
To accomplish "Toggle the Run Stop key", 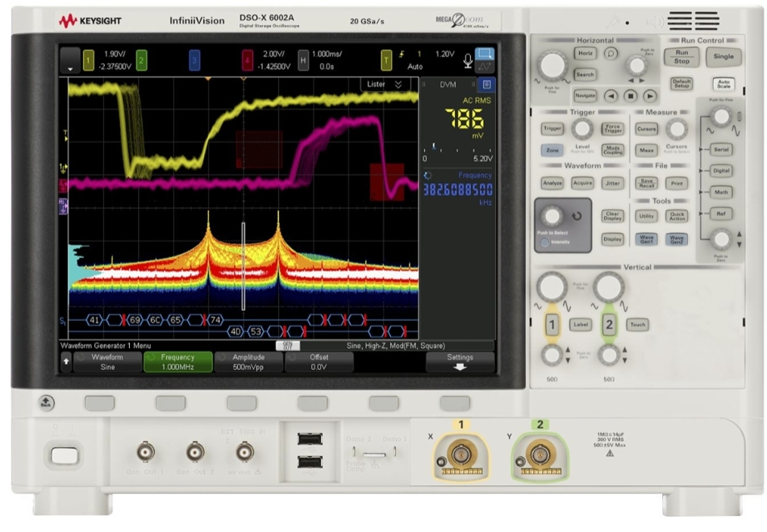I will click(682, 56).
